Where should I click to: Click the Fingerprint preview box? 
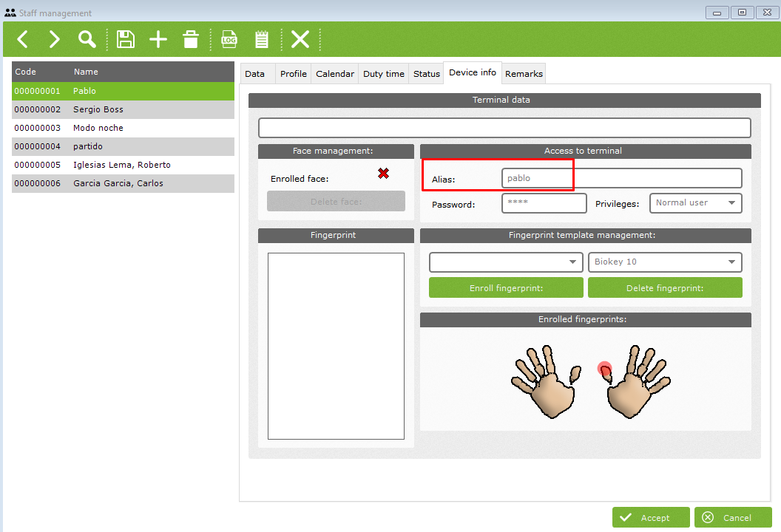337,346
